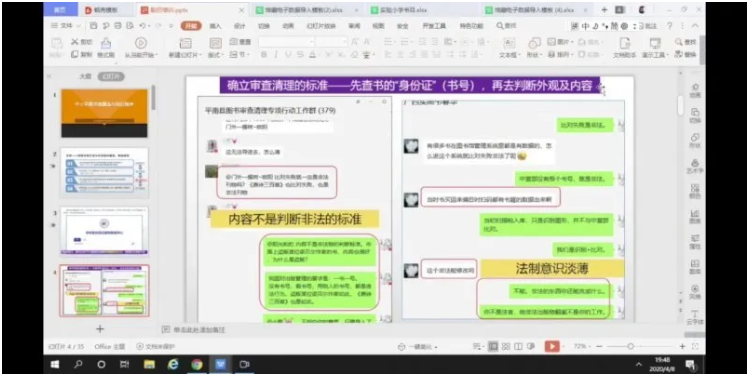Select slide 2 thumbnail in the panel

[x=105, y=172]
